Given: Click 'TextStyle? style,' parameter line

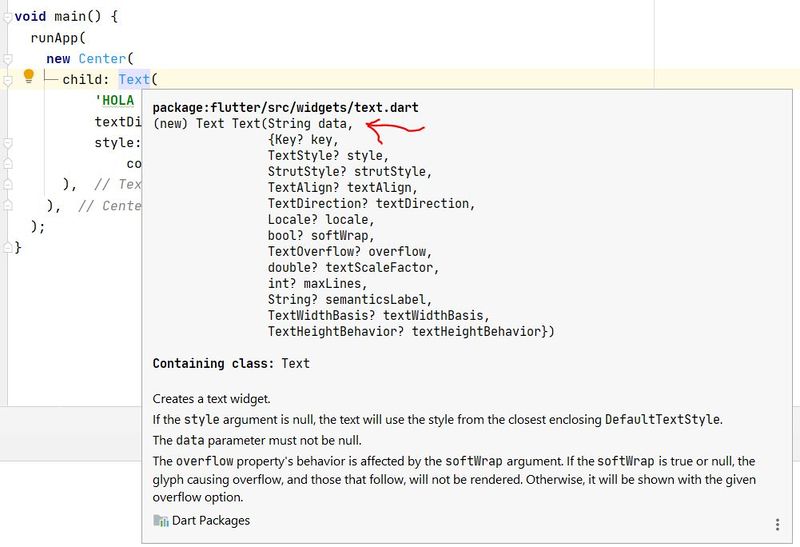Looking at the screenshot, I should point(328,156).
